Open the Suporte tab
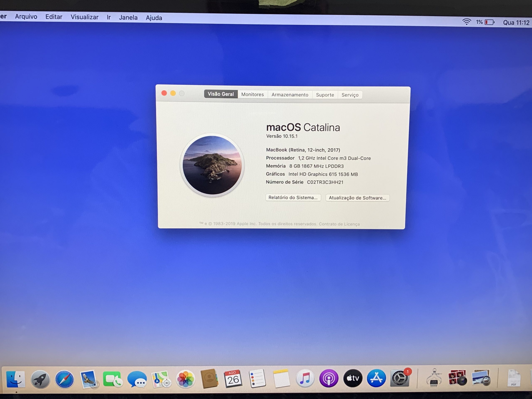The image size is (532, 399). (325, 95)
